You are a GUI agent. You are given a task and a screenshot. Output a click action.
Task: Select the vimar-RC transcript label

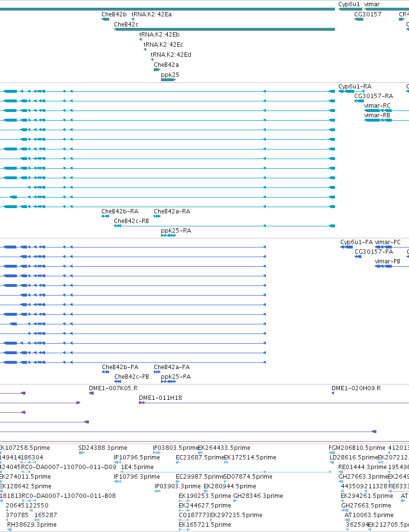(x=377, y=106)
